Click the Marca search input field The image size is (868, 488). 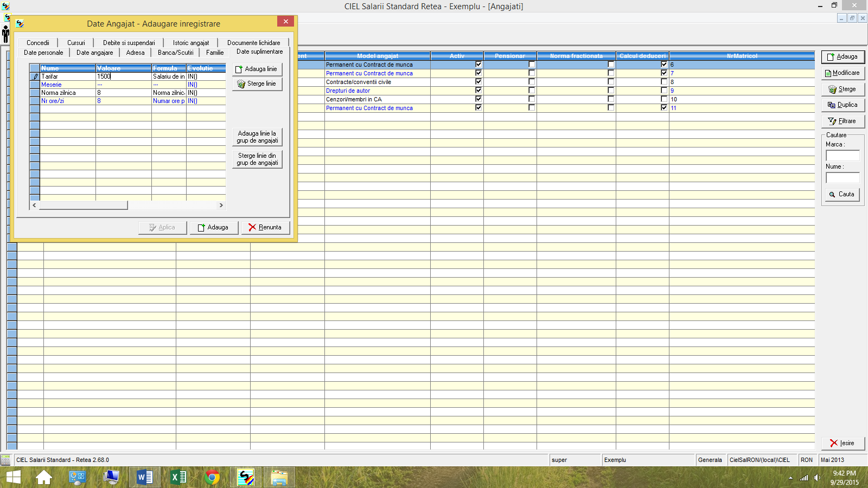click(x=843, y=156)
